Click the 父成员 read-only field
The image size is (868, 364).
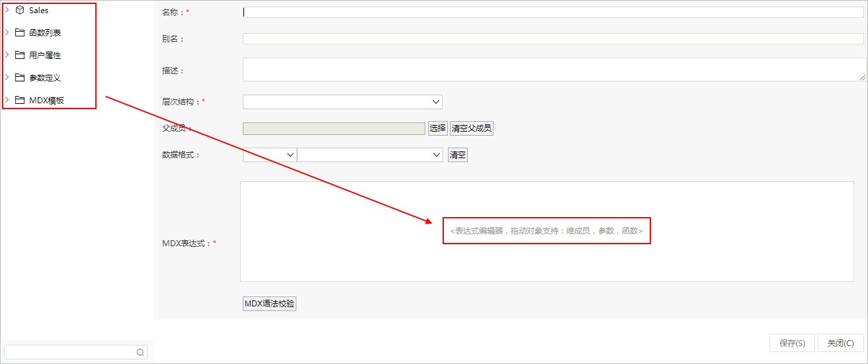(334, 128)
